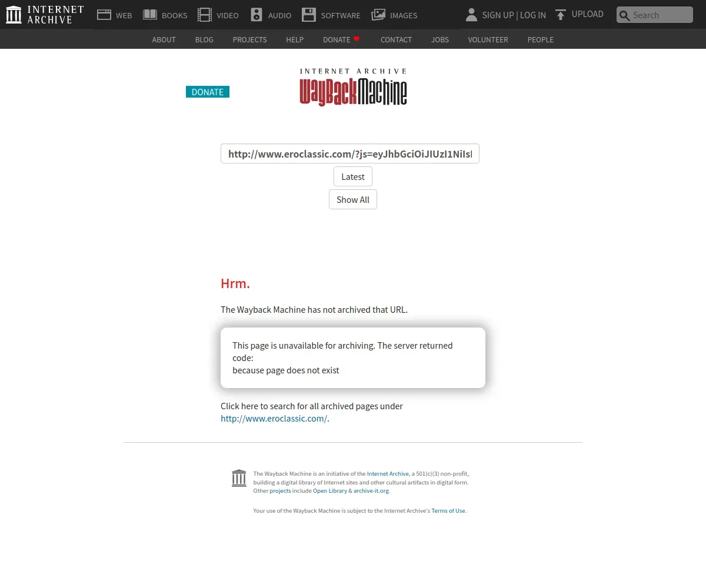
Task: Click the user profile icon
Action: [x=471, y=15]
